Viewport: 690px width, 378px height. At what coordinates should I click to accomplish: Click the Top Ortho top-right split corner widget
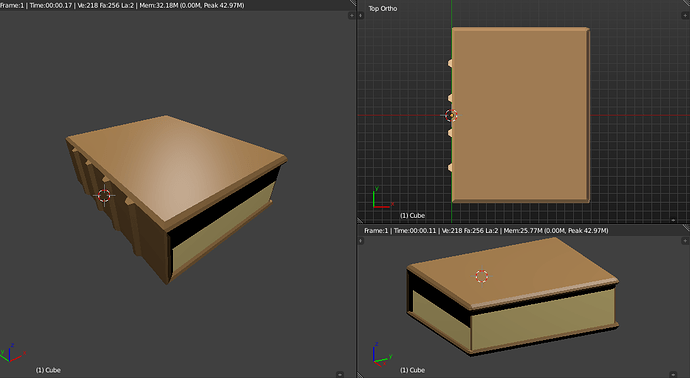point(686,3)
